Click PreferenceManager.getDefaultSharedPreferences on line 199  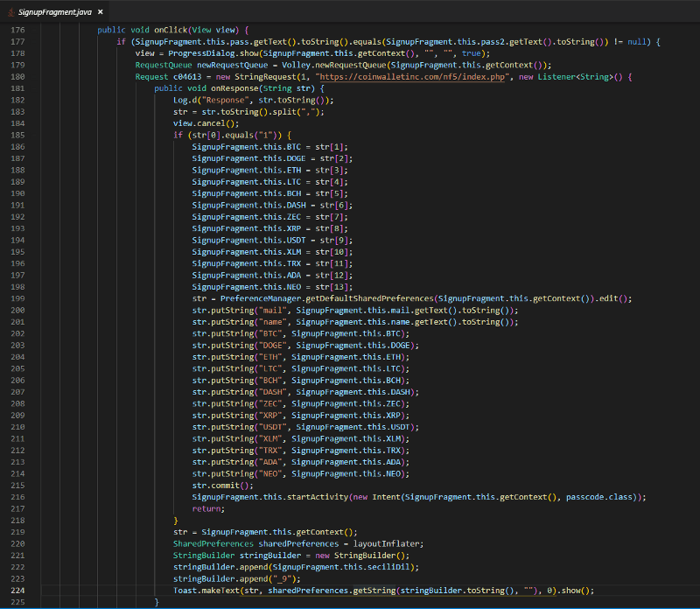(326, 298)
